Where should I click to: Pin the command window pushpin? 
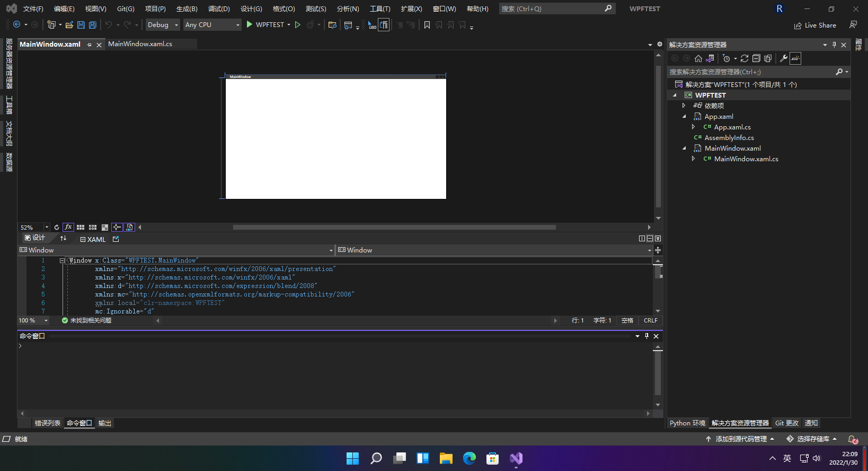tap(646, 336)
